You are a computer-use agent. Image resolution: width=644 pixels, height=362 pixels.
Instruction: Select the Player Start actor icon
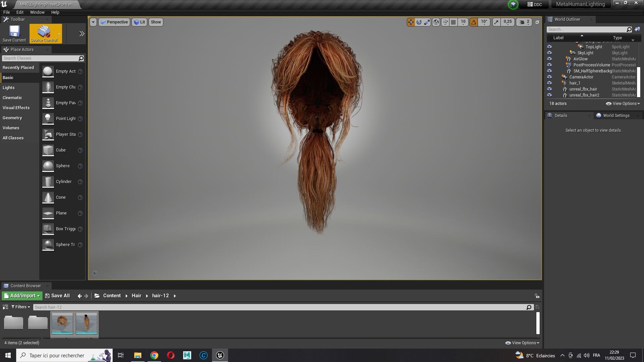(48, 134)
